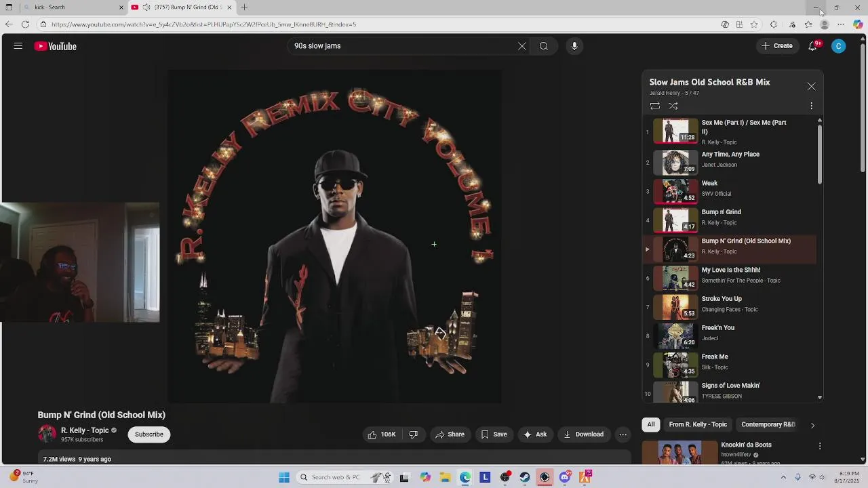Open Discord from taskbar
Screen dimensions: 868x488
565,477
